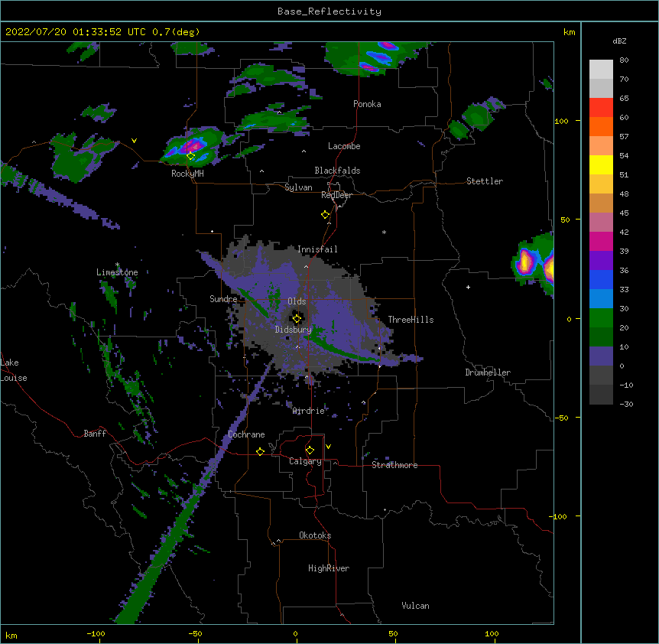659x644 pixels.
Task: Select the 50 tick on bottom axis
Action: coord(393,633)
